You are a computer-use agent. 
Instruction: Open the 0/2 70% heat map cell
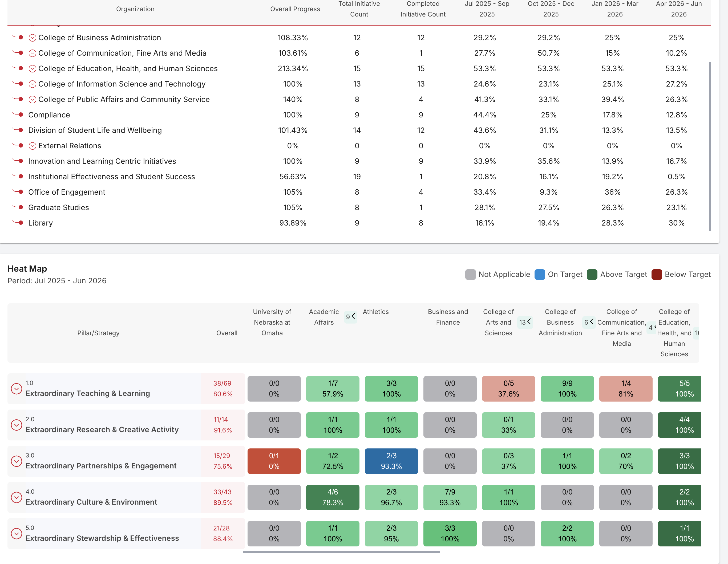(626, 461)
